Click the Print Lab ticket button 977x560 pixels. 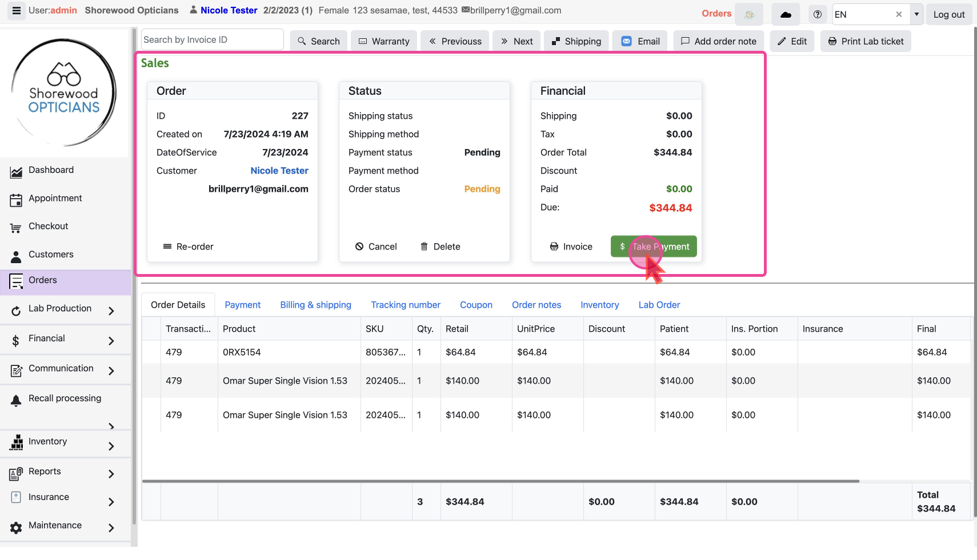[866, 41]
